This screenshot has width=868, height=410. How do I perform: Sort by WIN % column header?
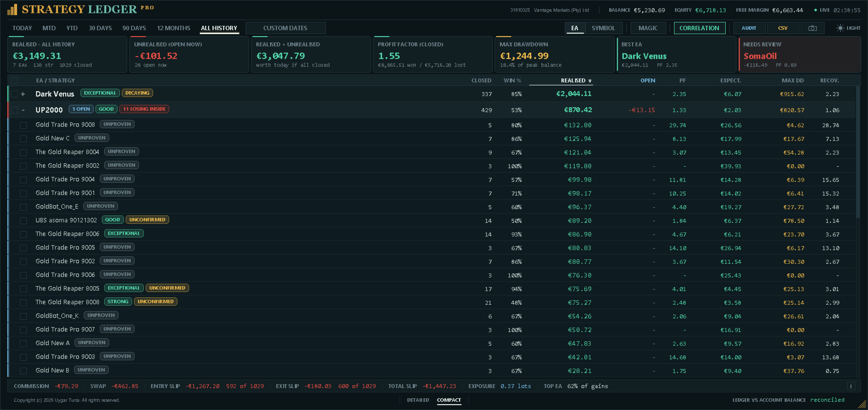coord(512,80)
